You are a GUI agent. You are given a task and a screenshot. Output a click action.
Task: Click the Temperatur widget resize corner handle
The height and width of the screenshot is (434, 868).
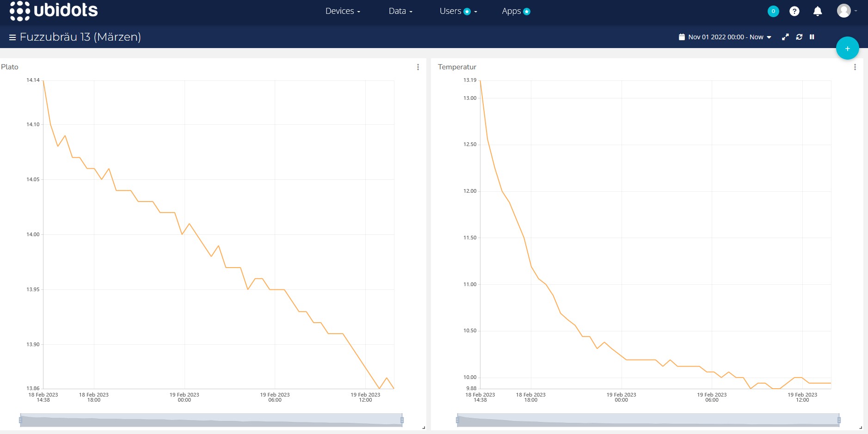pyautogui.click(x=860, y=428)
